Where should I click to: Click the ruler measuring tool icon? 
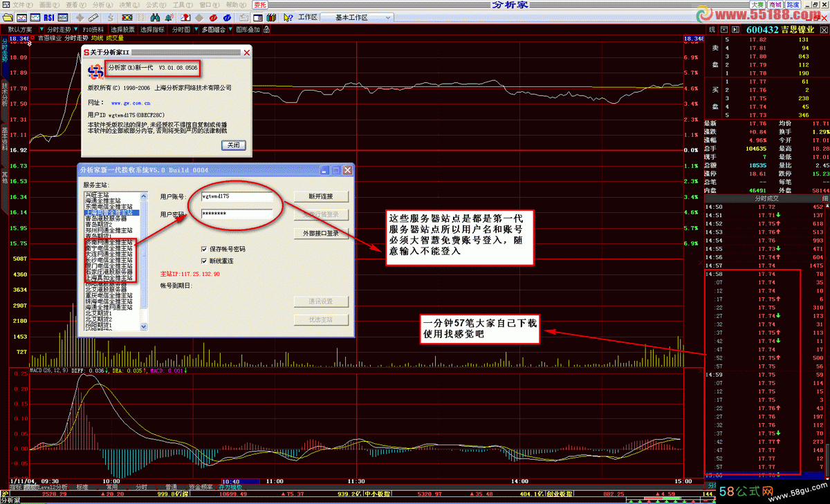[93, 17]
